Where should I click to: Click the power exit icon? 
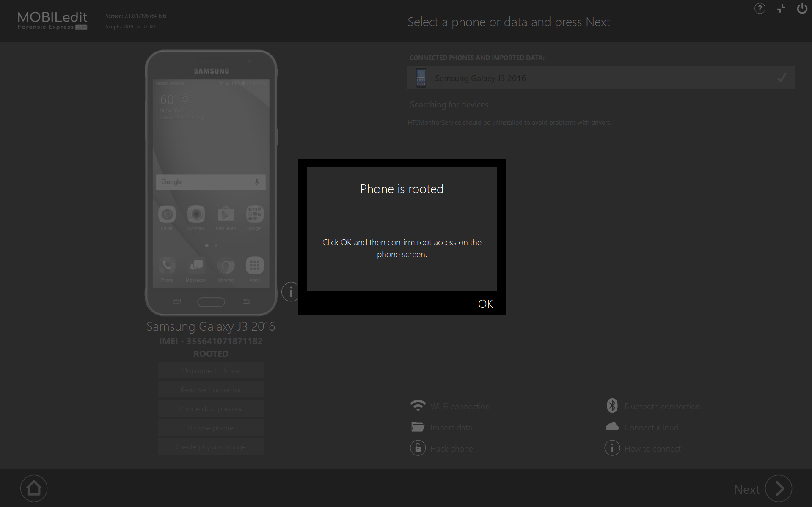802,8
